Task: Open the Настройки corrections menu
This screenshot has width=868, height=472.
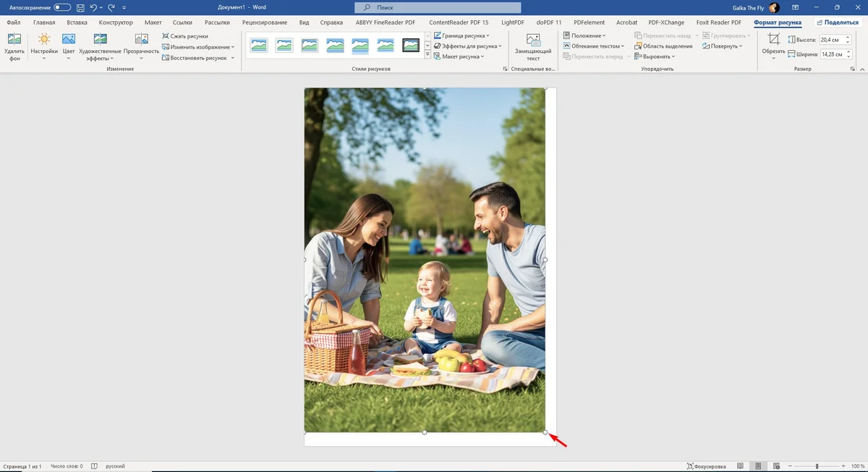Action: click(44, 46)
